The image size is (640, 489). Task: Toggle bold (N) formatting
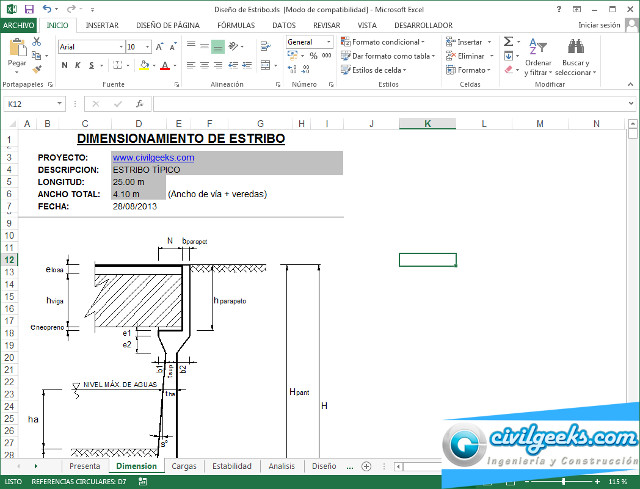[x=64, y=66]
